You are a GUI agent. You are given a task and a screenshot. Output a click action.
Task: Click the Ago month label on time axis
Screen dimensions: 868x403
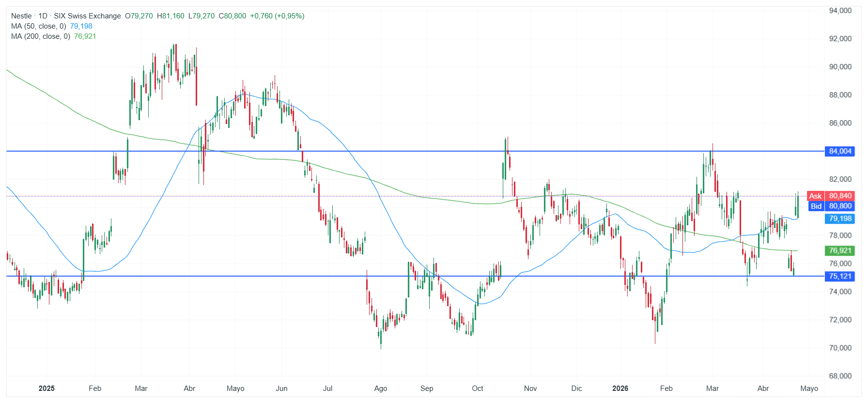(x=381, y=388)
